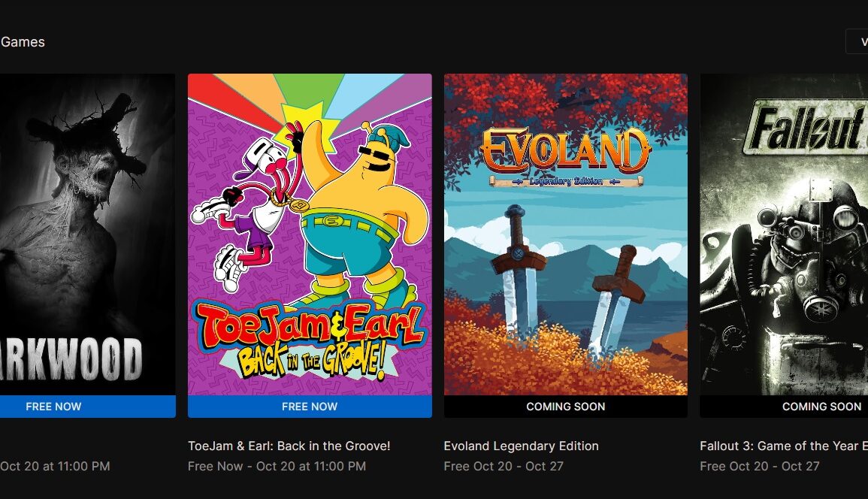
Task: Click the 'Oct 20 at 11:00 PM' text under Darkwood
Action: (55, 467)
